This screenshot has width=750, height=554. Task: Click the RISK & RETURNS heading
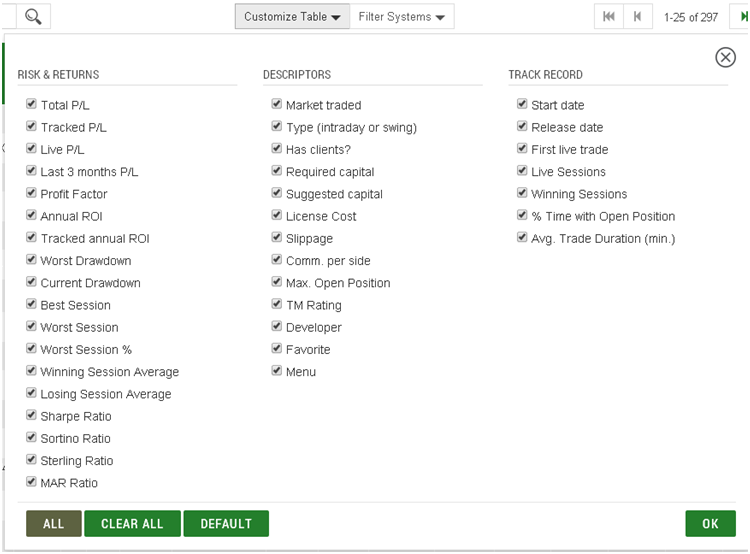(x=58, y=75)
